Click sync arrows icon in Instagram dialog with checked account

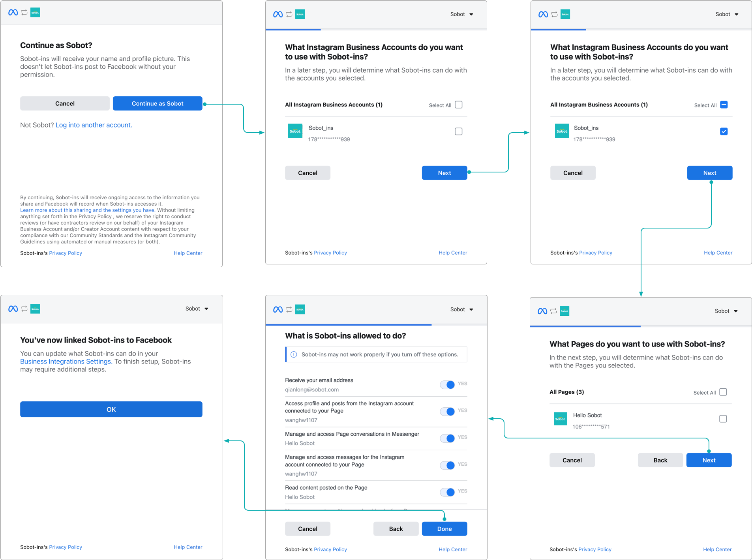tap(555, 14)
